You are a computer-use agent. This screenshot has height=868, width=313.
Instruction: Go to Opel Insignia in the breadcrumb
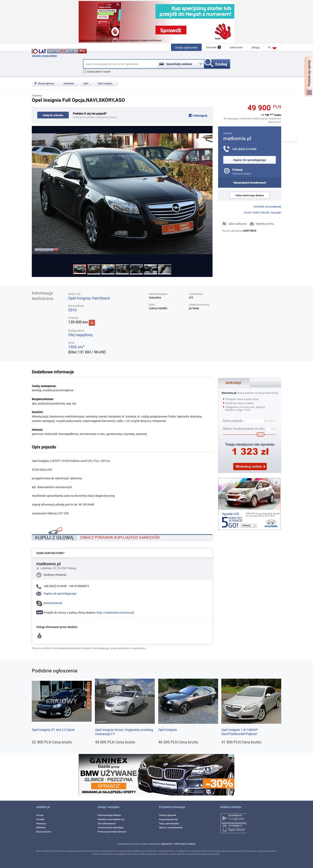[x=105, y=84]
